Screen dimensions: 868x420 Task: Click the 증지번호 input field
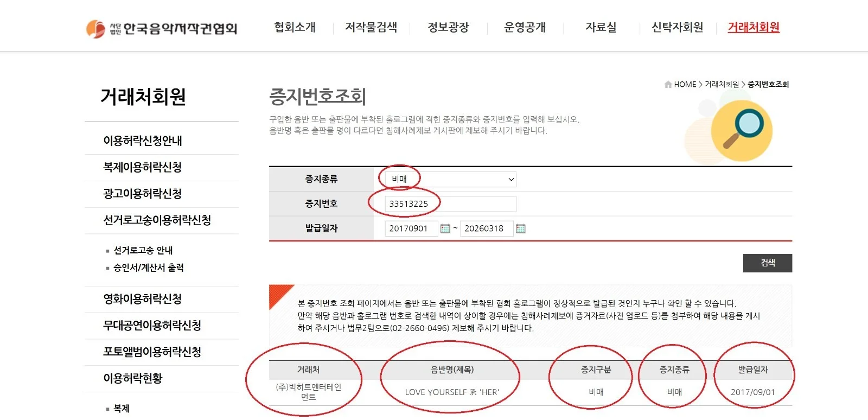point(450,204)
